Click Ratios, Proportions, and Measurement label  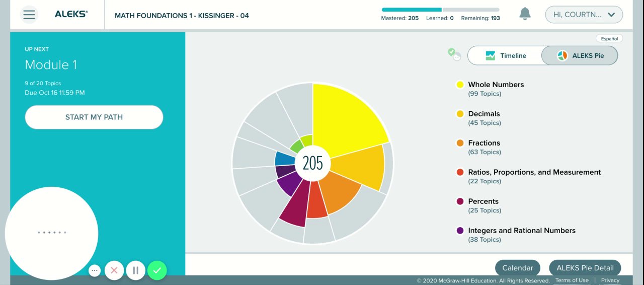click(534, 172)
